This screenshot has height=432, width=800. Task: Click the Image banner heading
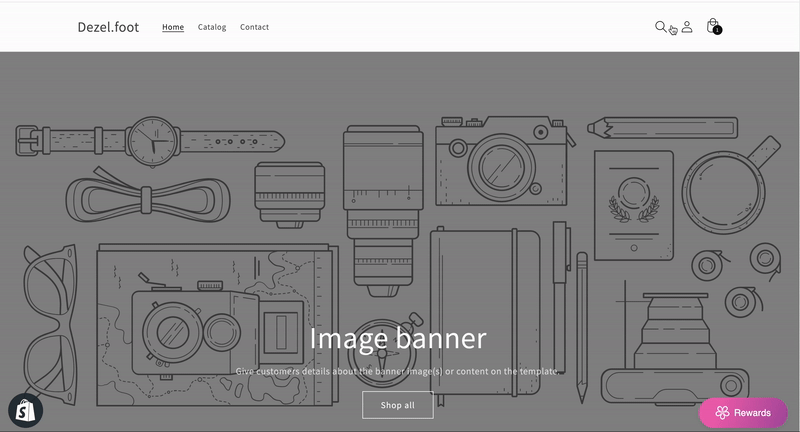[398, 338]
